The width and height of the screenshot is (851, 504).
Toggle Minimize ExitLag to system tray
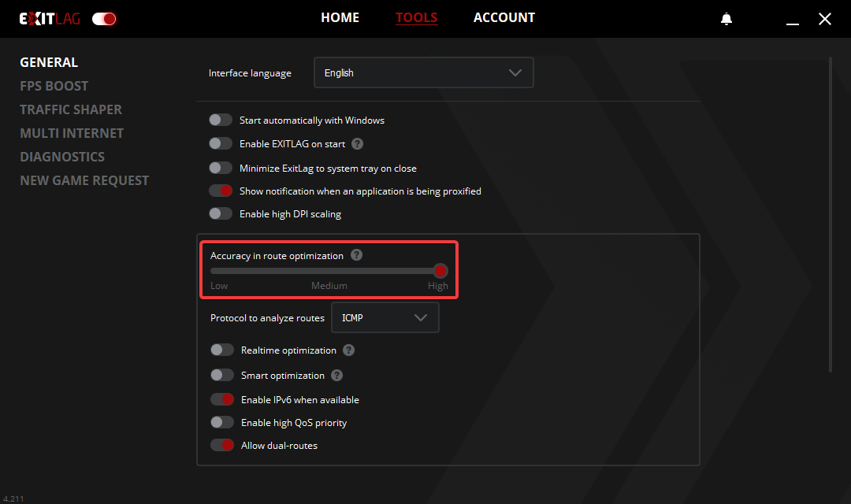tap(221, 168)
